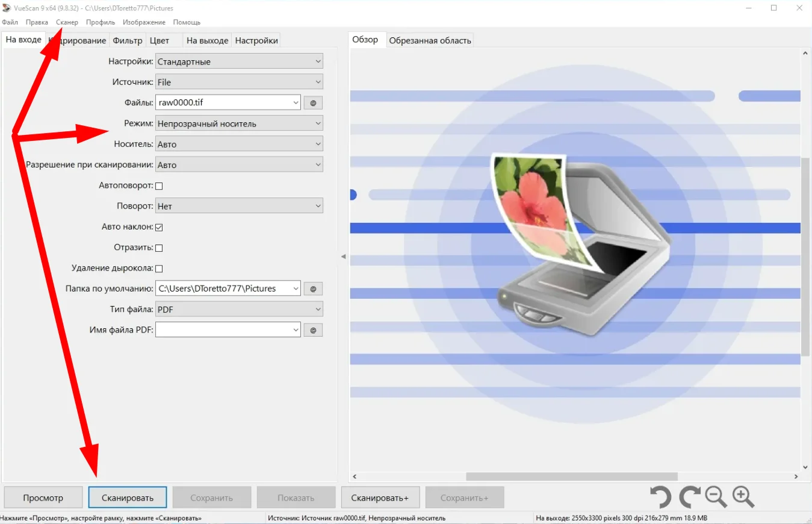812x524 pixels.
Task: Uncheck the Авто наклон checkbox
Action: (x=160, y=228)
